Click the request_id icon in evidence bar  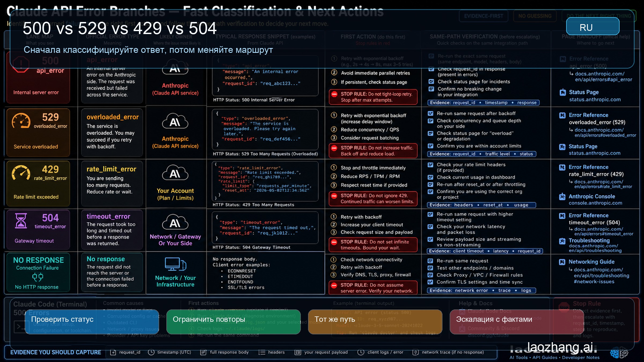(113, 352)
